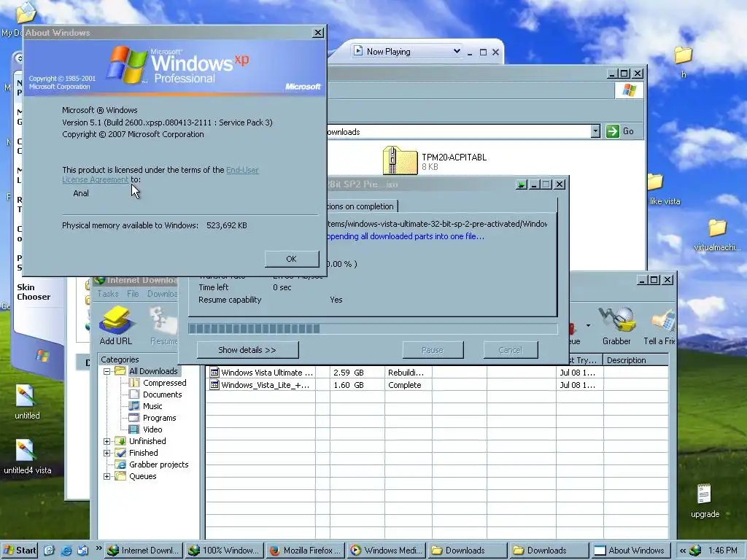The image size is (747, 560).
Task: Open the Grabber tool in IDM toolbar
Action: point(616,325)
